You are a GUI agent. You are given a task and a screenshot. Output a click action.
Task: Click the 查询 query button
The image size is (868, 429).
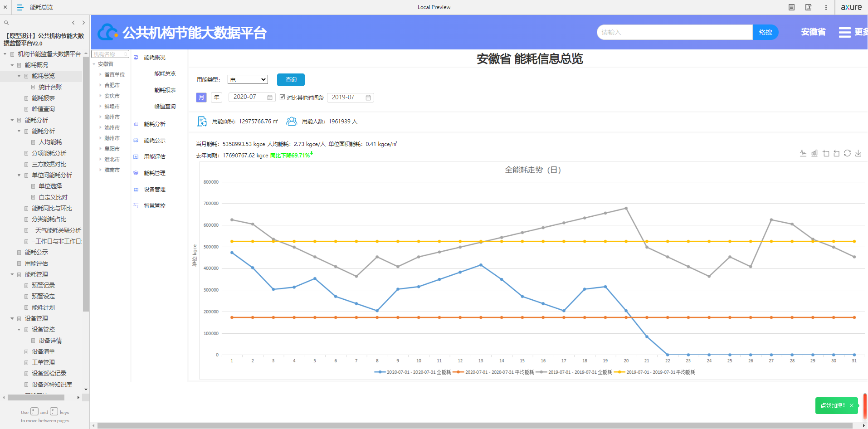(291, 79)
